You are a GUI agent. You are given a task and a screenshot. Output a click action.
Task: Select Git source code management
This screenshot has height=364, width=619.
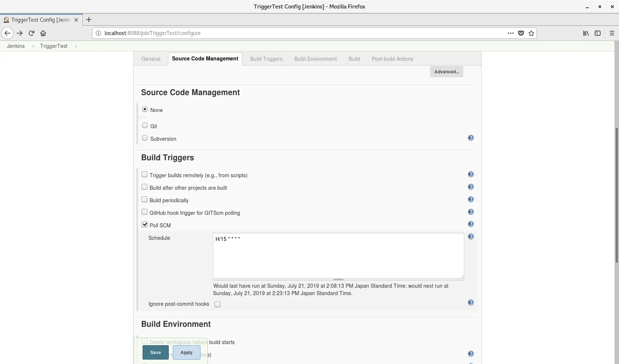[145, 126]
